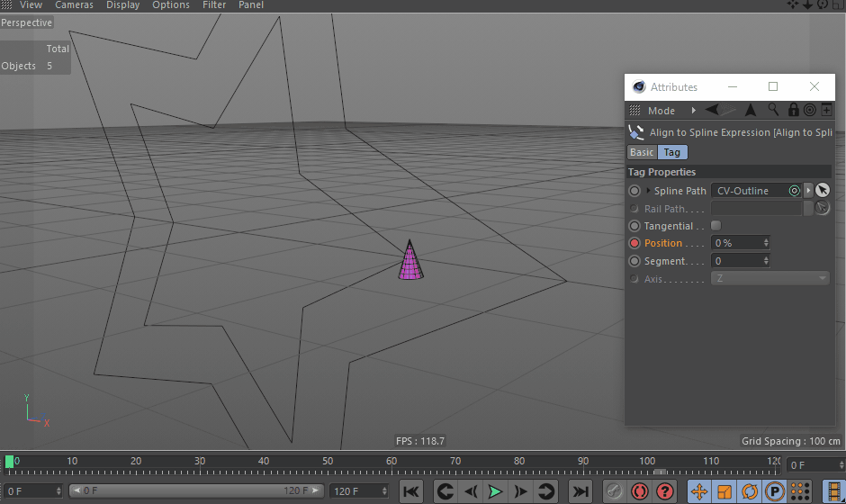Click the Attributes panel grip icon
The height and width of the screenshot is (504, 846).
coord(634,110)
